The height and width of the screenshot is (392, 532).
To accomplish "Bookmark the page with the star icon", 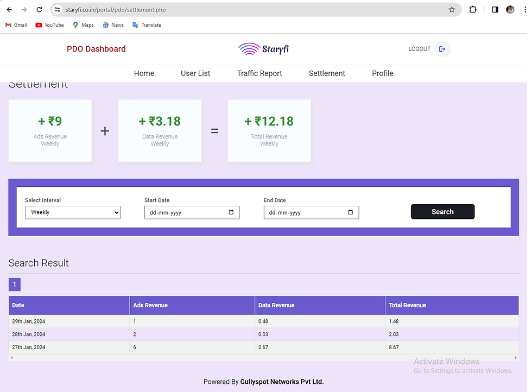I will point(452,9).
